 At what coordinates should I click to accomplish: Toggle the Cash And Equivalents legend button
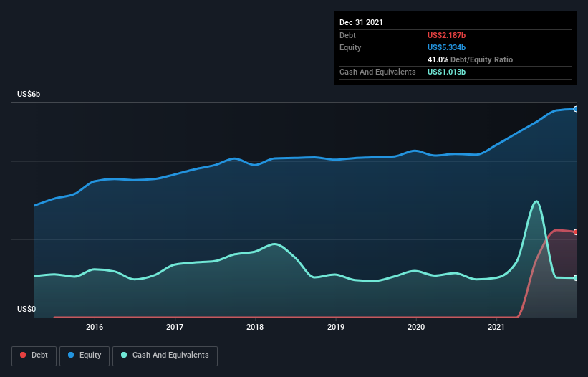pyautogui.click(x=165, y=355)
